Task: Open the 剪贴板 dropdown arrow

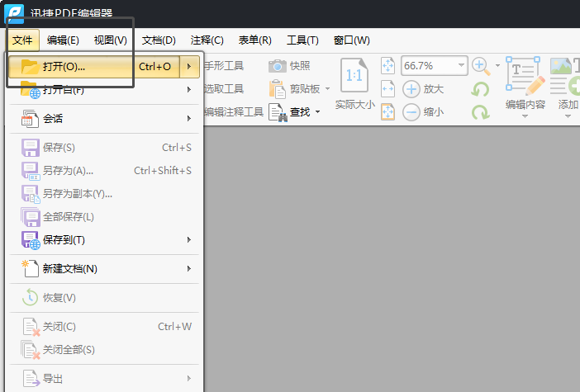Action: pyautogui.click(x=327, y=88)
